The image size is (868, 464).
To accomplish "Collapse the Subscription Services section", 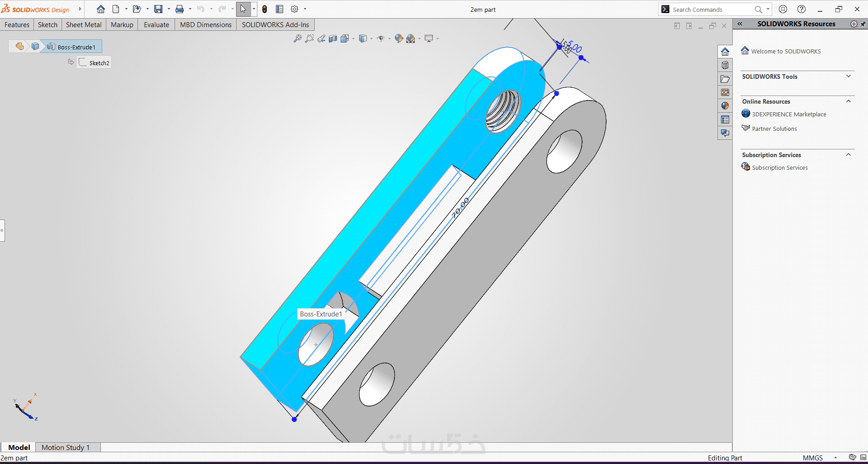I will pos(849,155).
